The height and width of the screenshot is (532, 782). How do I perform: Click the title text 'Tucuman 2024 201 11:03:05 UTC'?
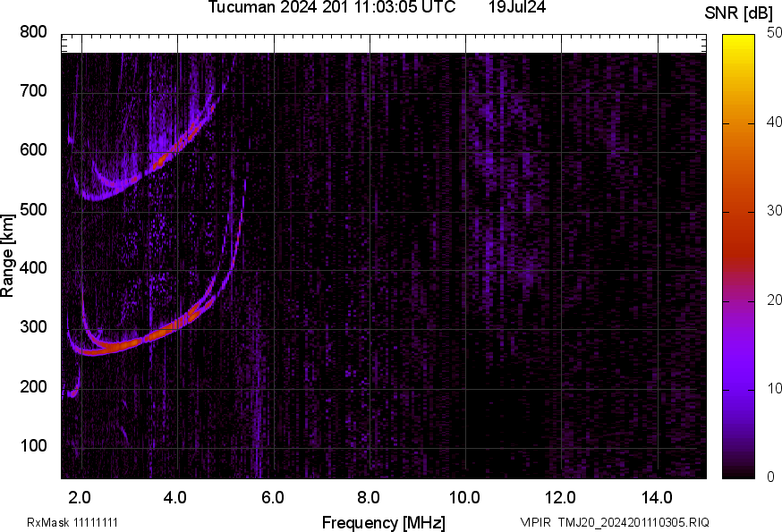click(x=332, y=7)
